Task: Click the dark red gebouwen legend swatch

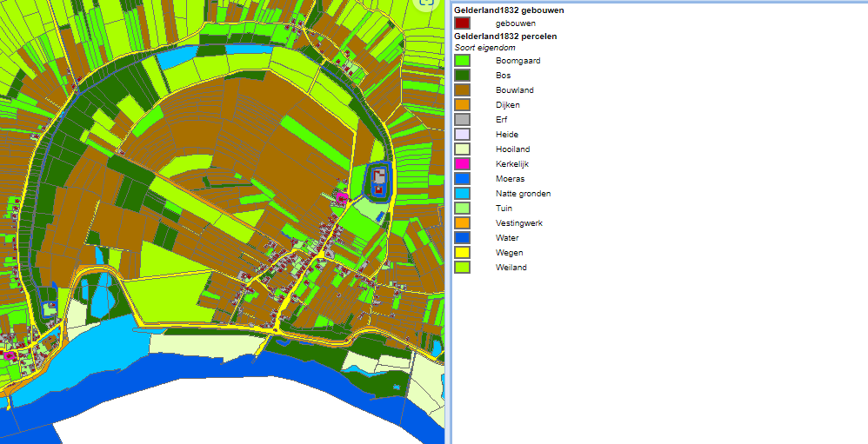Action: 462,23
